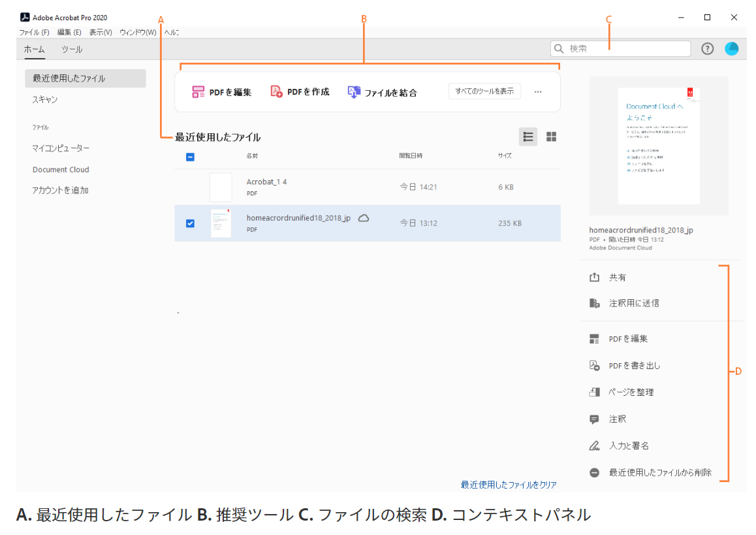Screen dimensions: 756x535
Task: Toggle the select-all checkbox in file header
Action: tap(190, 157)
